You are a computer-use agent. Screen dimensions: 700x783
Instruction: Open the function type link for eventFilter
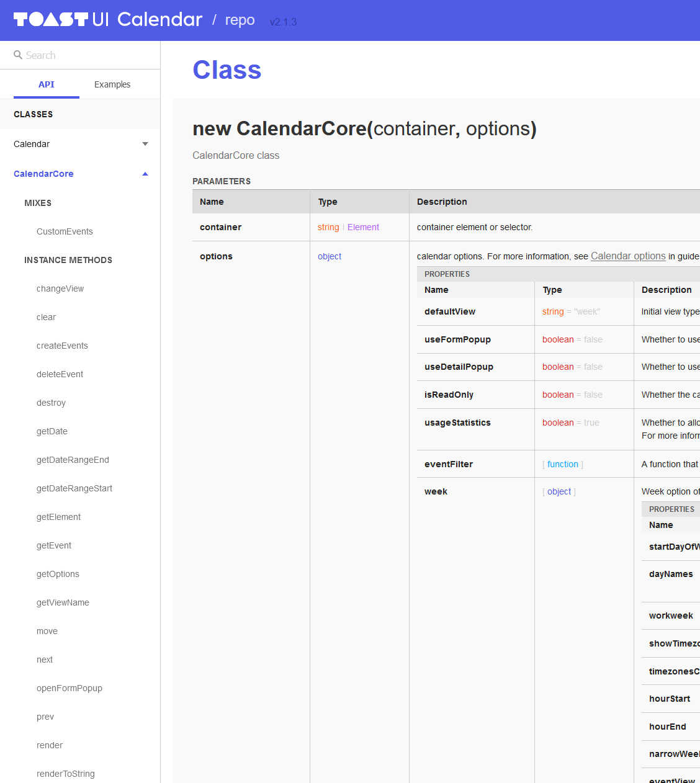pos(562,464)
